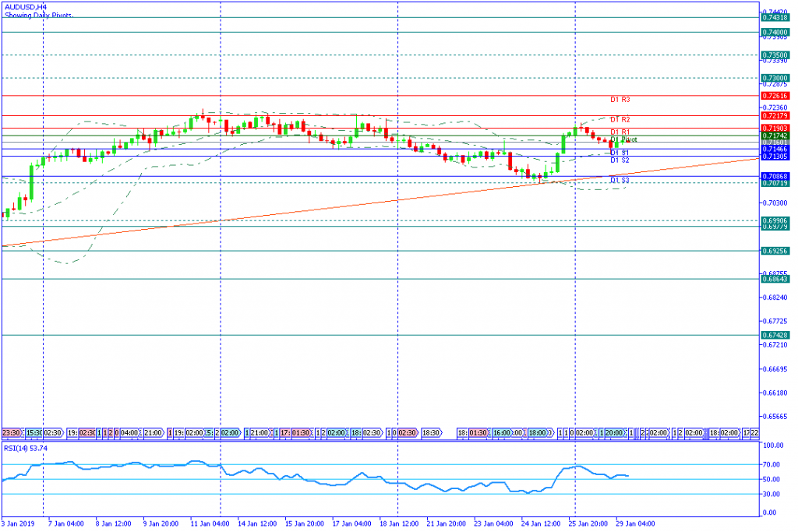Click the 29 Jan 04:00 date label
This screenshot has width=798, height=532.
(636, 523)
